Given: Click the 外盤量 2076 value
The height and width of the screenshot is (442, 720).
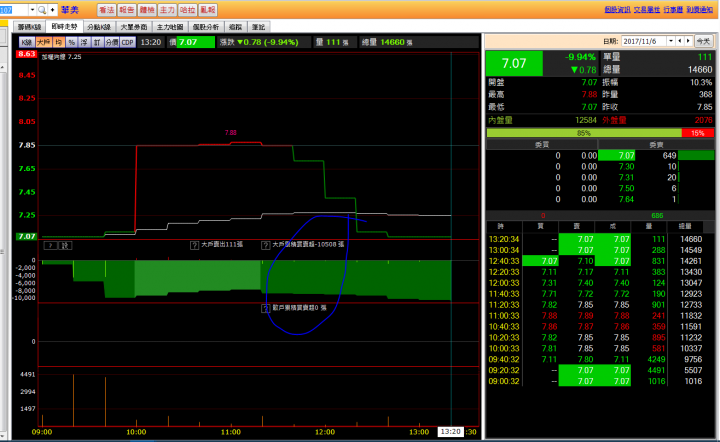Looking at the screenshot, I should coord(703,120).
